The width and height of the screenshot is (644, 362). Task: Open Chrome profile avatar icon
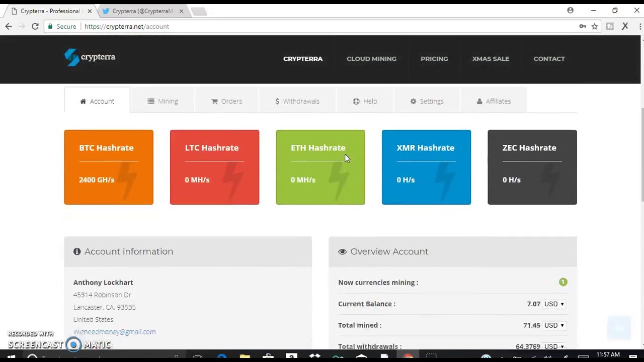tap(570, 11)
